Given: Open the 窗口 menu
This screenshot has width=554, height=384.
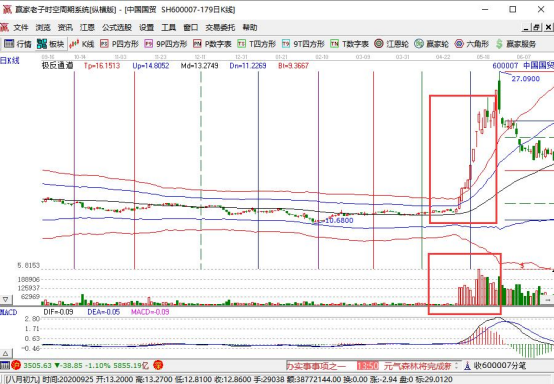Looking at the screenshot, I should coord(190,28).
